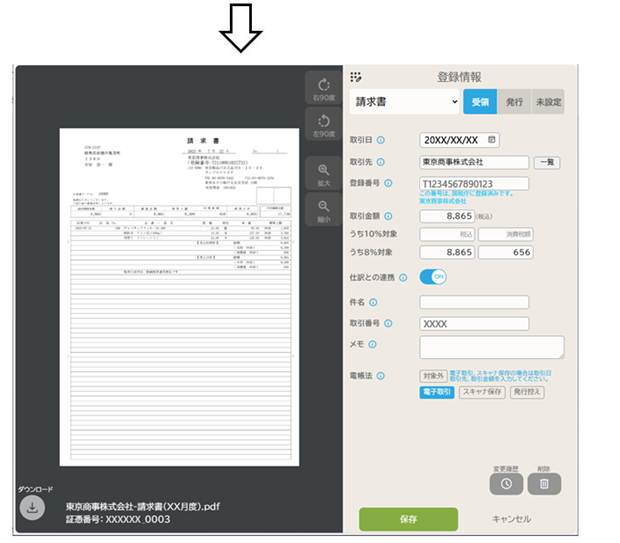The image size is (620, 543).
Task: Edit 取引先 field 東京商事株式会社
Action: pyautogui.click(x=474, y=162)
